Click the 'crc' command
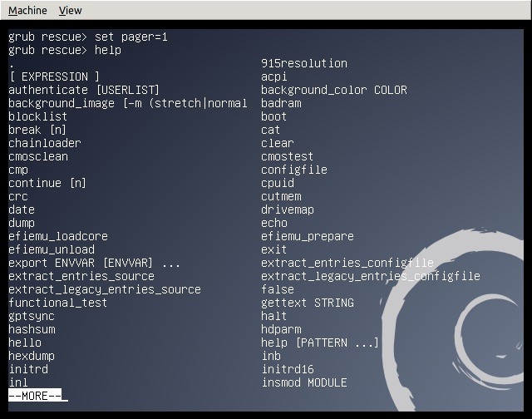This screenshot has width=532, height=419. tap(18, 196)
